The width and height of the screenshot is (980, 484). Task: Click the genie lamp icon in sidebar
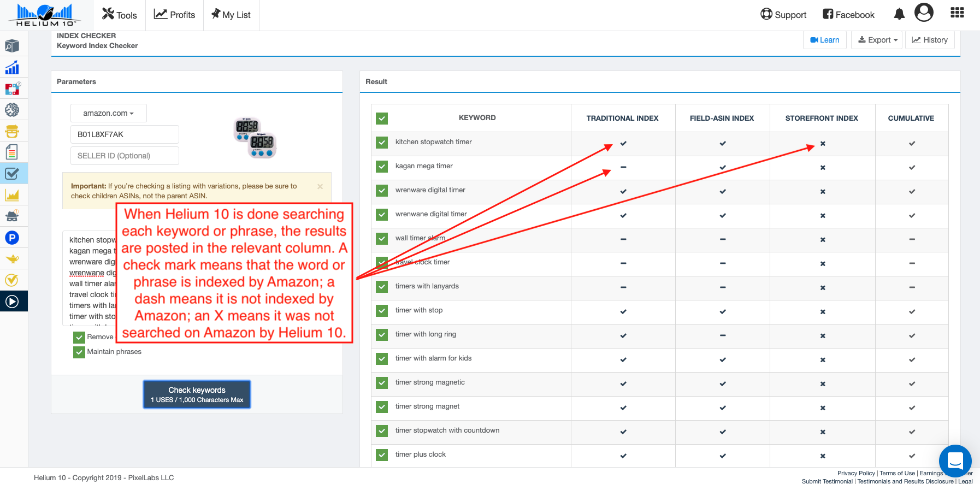click(12, 259)
